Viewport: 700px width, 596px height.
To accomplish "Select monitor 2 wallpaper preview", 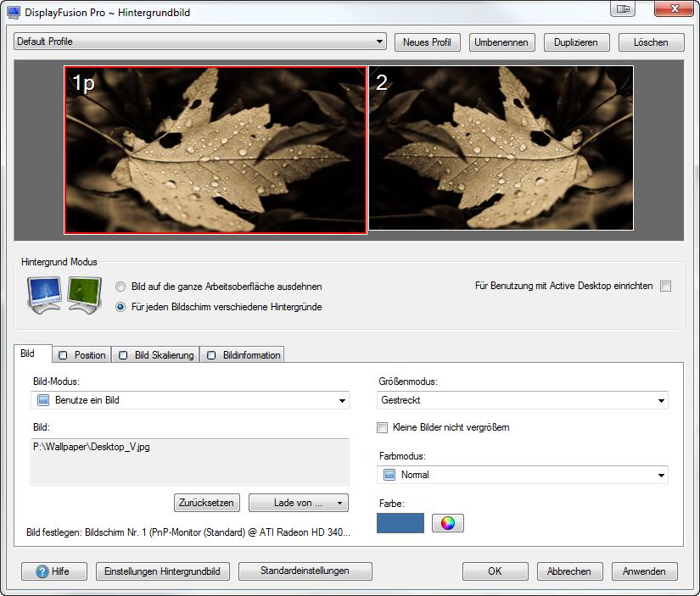I will 501,148.
